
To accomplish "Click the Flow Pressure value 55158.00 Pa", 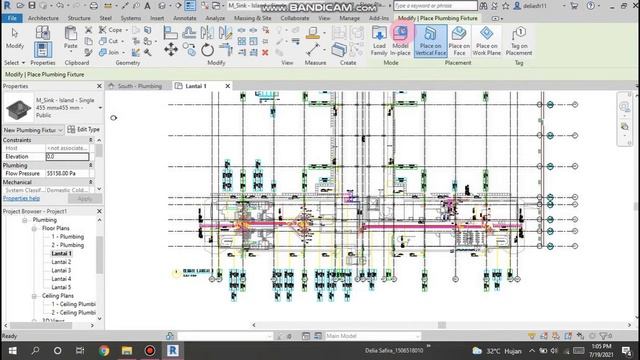I will 67,173.
